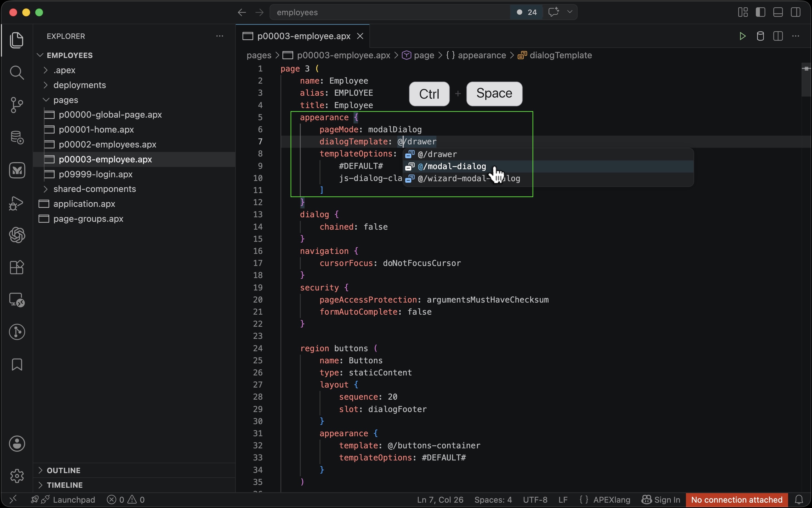
Task: Close the p00003-employee.apx tab
Action: 360,36
